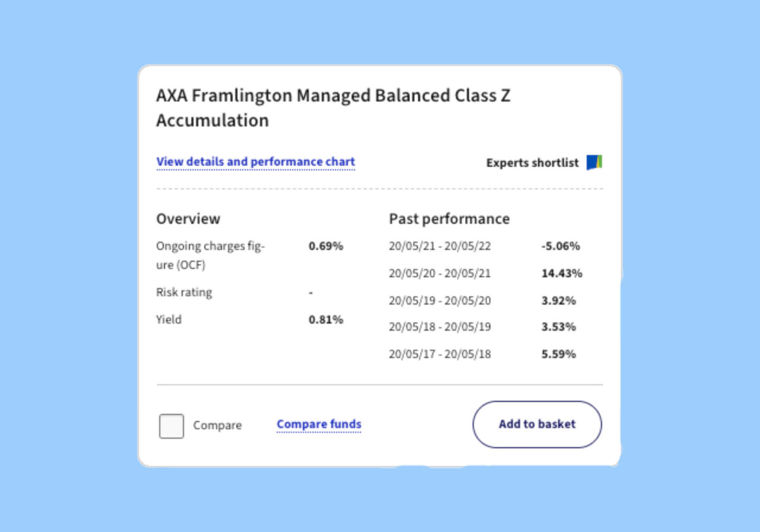Click the 20/05/17 - 20/05/18 date range
The width and height of the screenshot is (760, 532).
point(440,354)
